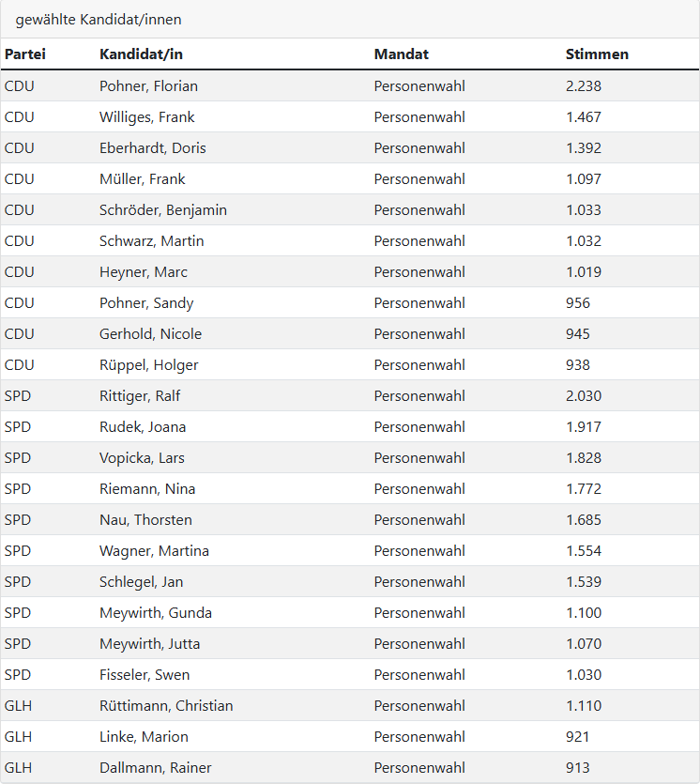Click the vote count 1.097 for Müller
Screen dimensions: 700x784
click(x=583, y=179)
